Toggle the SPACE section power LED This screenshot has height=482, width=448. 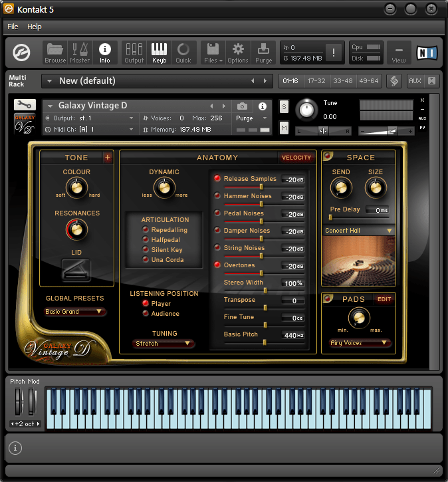click(328, 156)
